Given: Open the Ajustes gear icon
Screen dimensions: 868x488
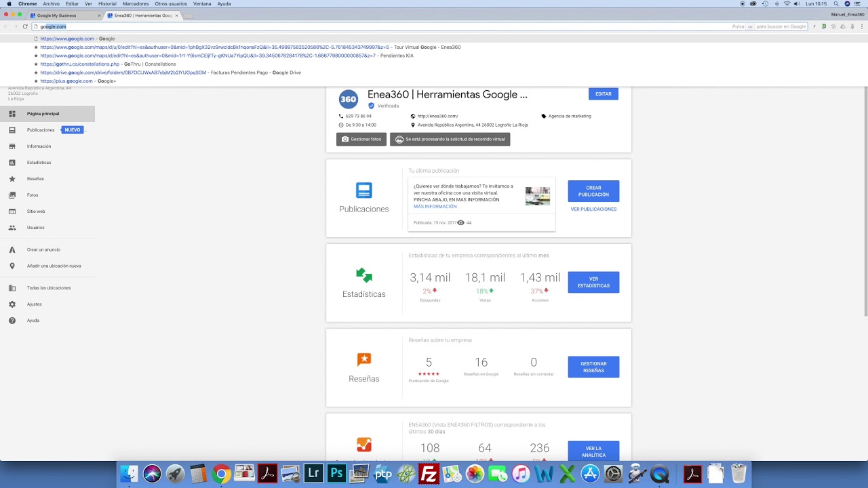Looking at the screenshot, I should (12, 304).
